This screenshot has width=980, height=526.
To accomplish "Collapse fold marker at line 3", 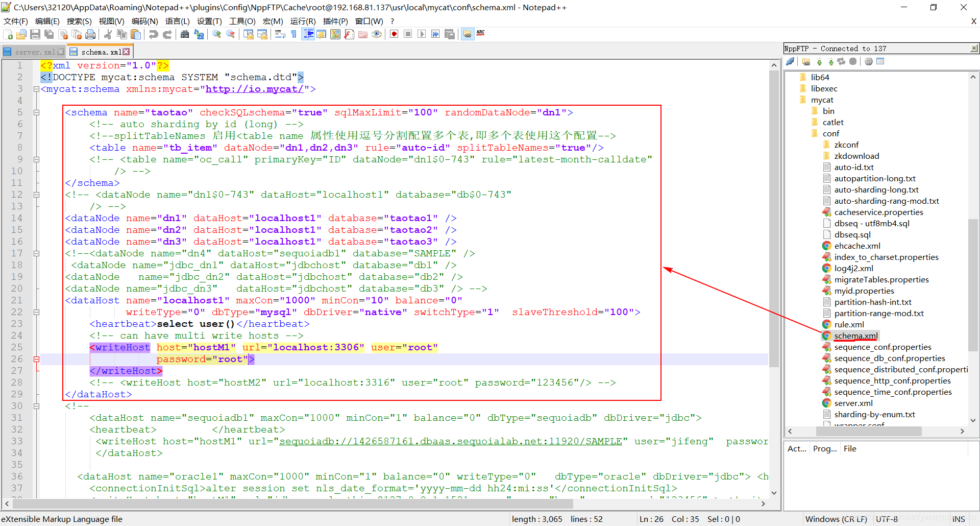I will coord(36,89).
